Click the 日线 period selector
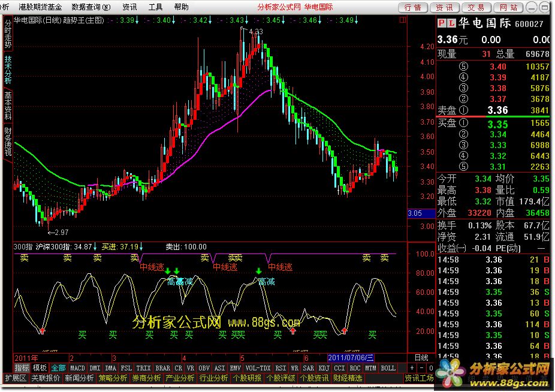 click(x=421, y=358)
